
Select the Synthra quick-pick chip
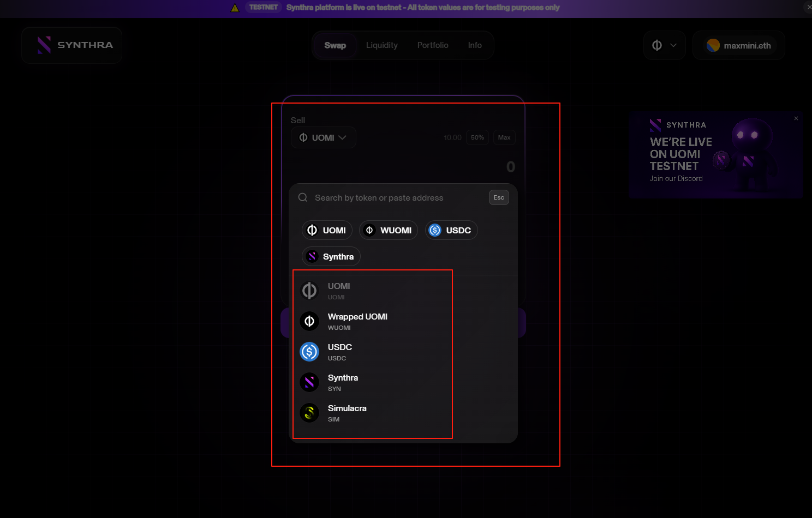[331, 256]
